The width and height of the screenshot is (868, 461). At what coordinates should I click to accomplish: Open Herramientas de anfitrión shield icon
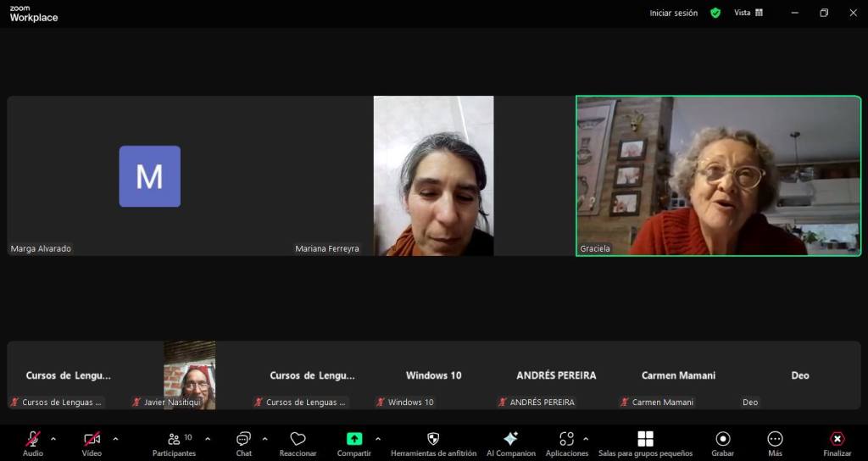pyautogui.click(x=433, y=442)
